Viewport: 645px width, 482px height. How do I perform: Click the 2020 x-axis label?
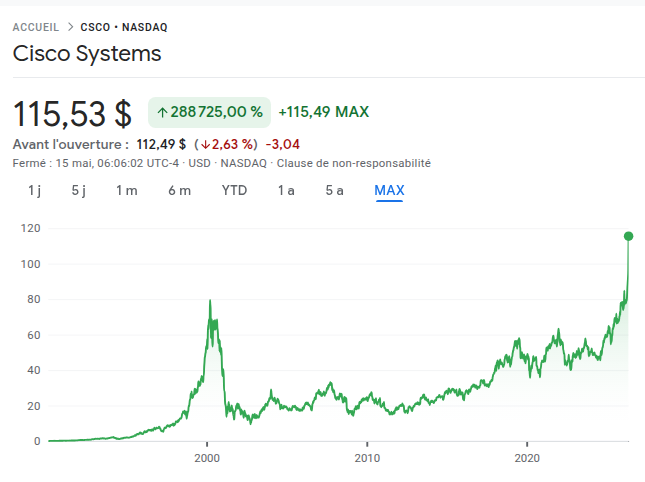pyautogui.click(x=527, y=458)
